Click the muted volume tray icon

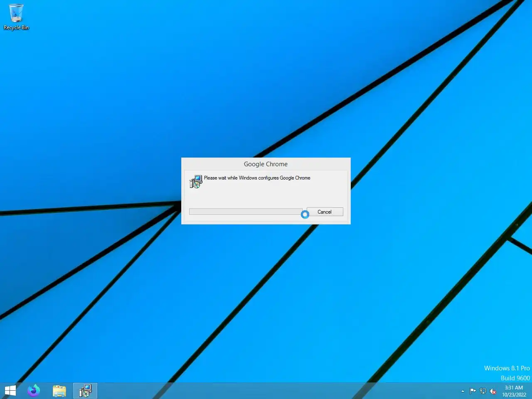click(493, 391)
